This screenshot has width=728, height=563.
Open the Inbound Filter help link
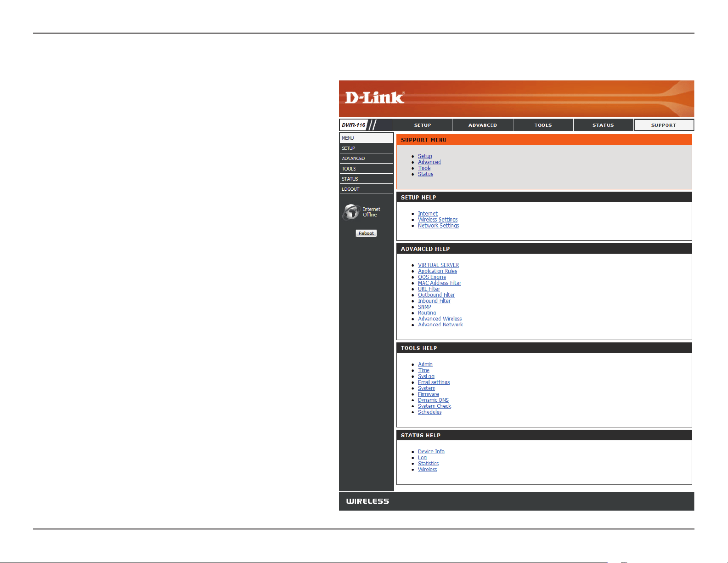434,301
